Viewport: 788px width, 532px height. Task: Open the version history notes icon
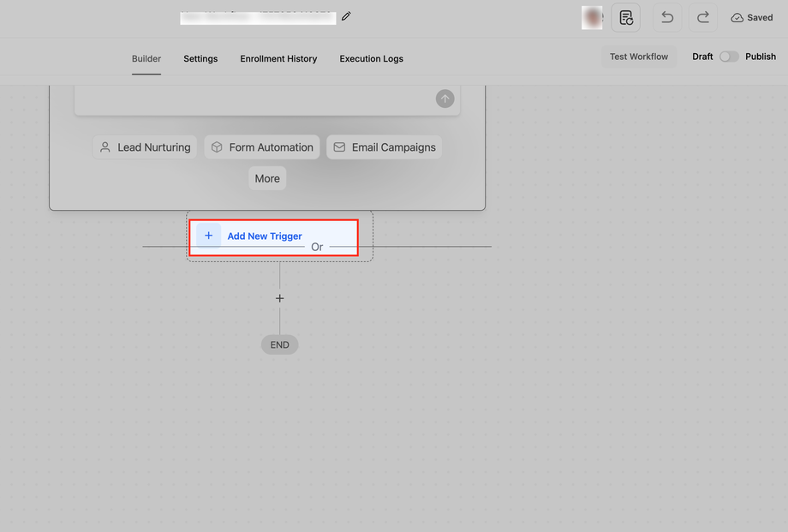click(625, 18)
